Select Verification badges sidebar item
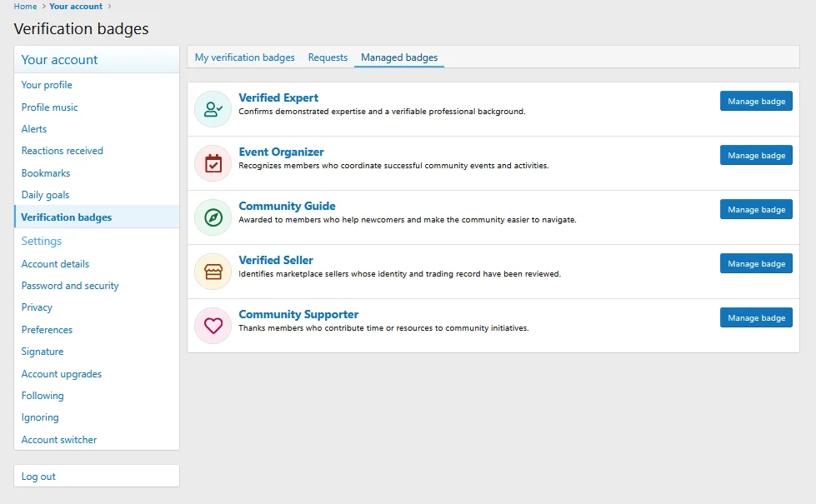 [x=97, y=217]
